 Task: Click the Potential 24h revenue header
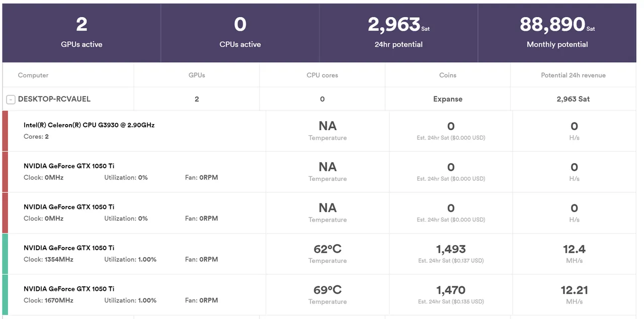click(573, 75)
